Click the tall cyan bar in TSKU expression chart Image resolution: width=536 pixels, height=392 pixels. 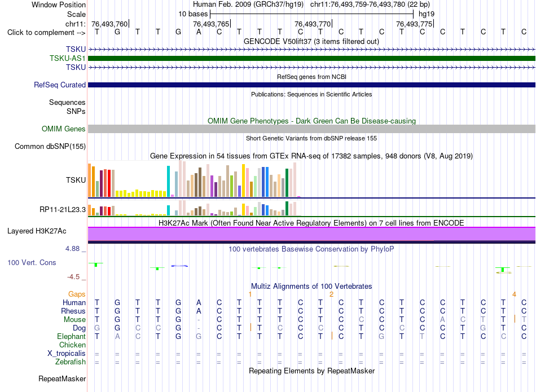click(x=168, y=182)
